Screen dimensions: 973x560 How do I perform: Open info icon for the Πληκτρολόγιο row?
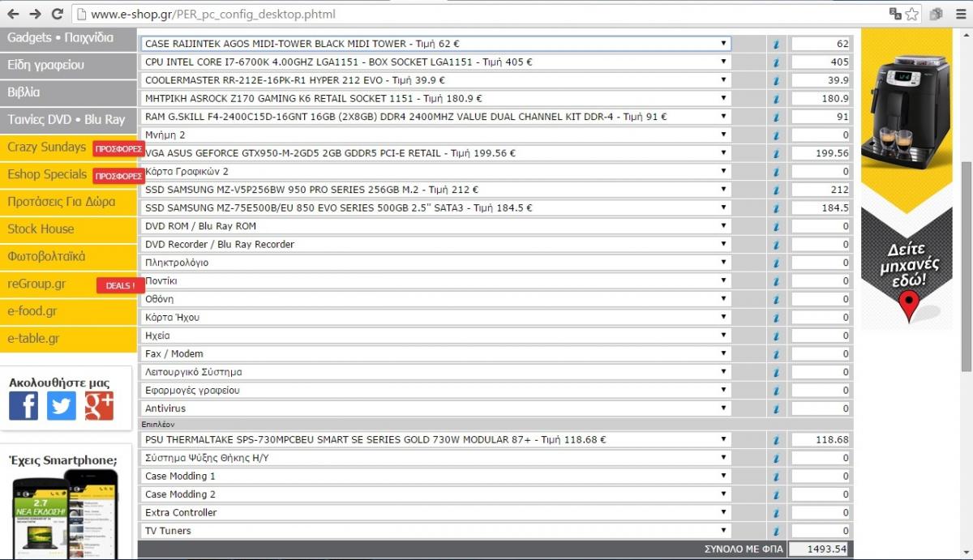point(776,263)
